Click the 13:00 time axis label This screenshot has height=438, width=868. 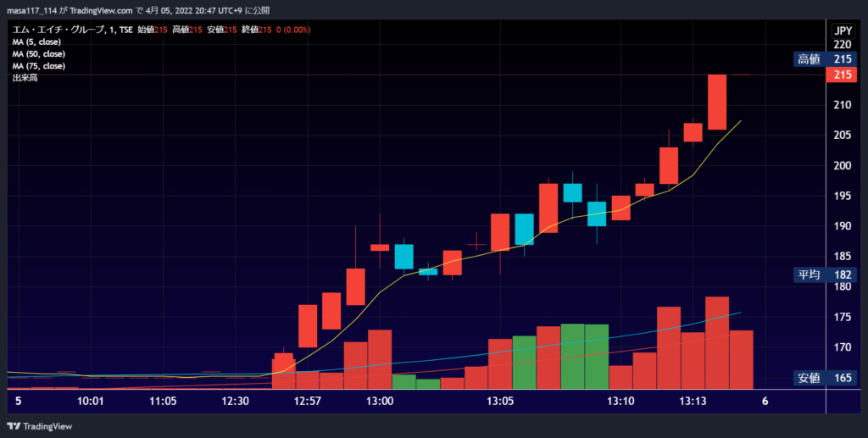pyautogui.click(x=380, y=402)
